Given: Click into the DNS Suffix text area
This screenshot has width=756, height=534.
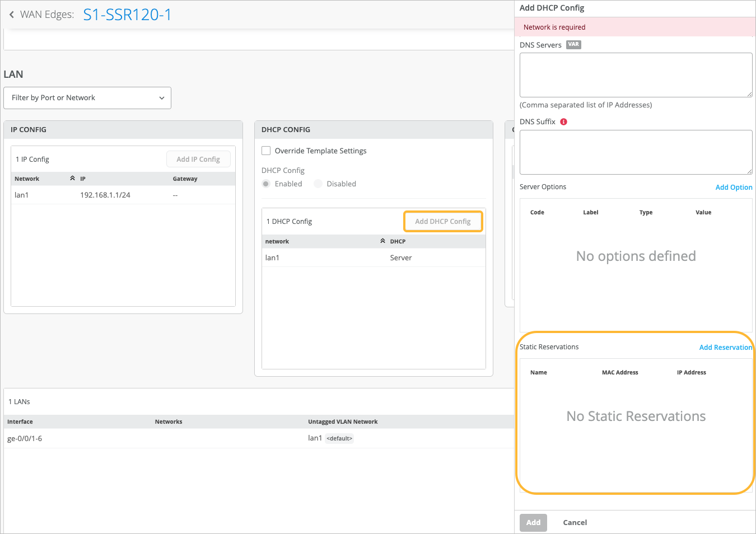Looking at the screenshot, I should [x=636, y=152].
